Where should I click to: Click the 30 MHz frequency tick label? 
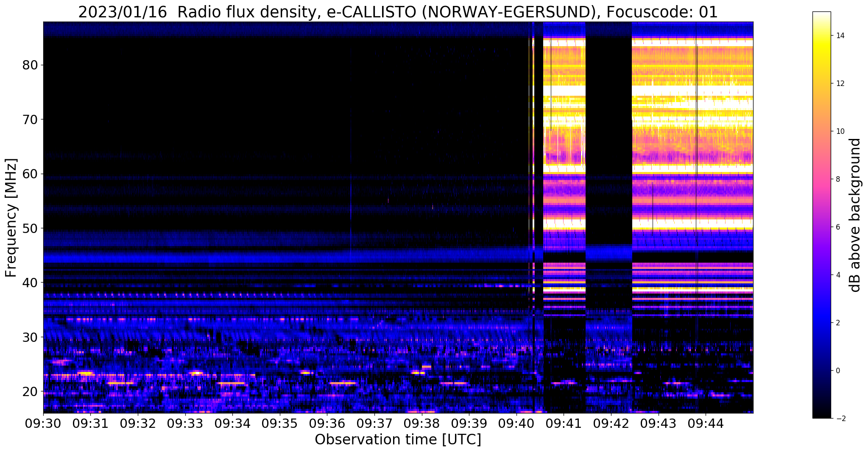click(x=30, y=337)
